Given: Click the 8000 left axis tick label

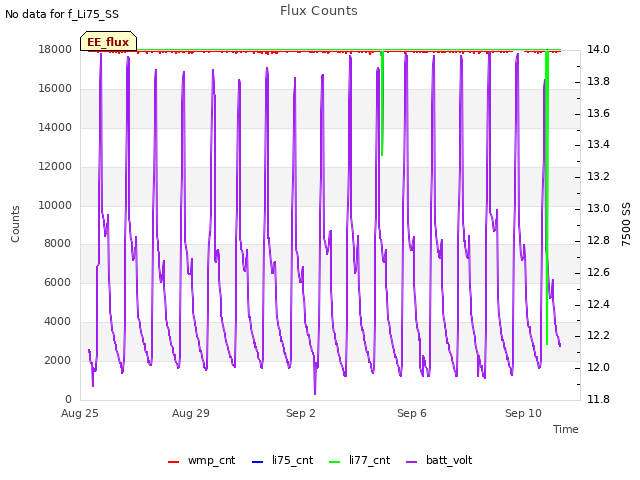Looking at the screenshot, I should [58, 244].
